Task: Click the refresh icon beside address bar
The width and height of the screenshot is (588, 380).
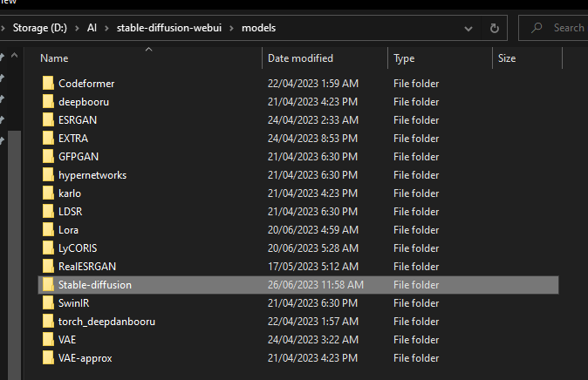Action: (495, 28)
